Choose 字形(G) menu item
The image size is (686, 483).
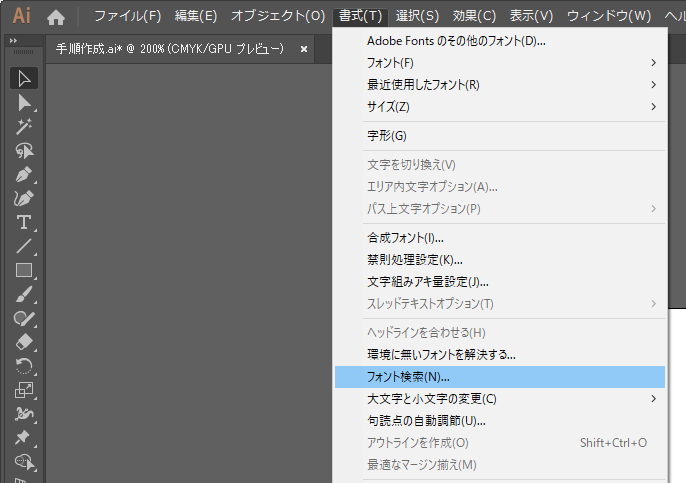pyautogui.click(x=500, y=136)
